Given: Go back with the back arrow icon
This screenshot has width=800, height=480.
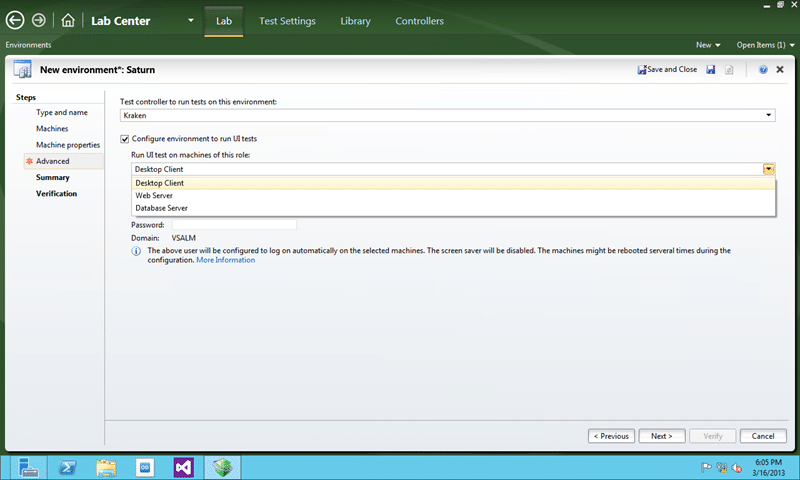Looking at the screenshot, I should click(x=15, y=20).
